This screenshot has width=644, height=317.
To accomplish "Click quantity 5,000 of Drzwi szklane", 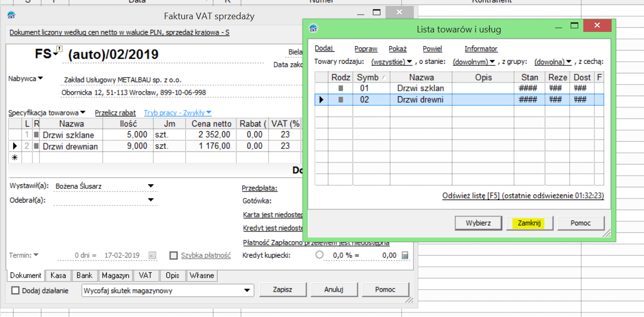I will 127,135.
